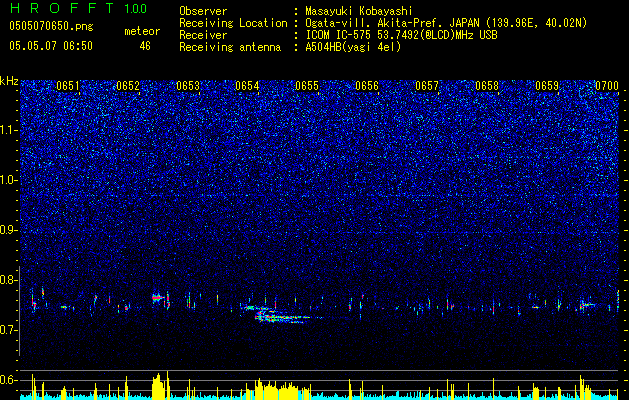629x400 pixels.
Task: Click the 'Receiver' field label
Action: 203,35
